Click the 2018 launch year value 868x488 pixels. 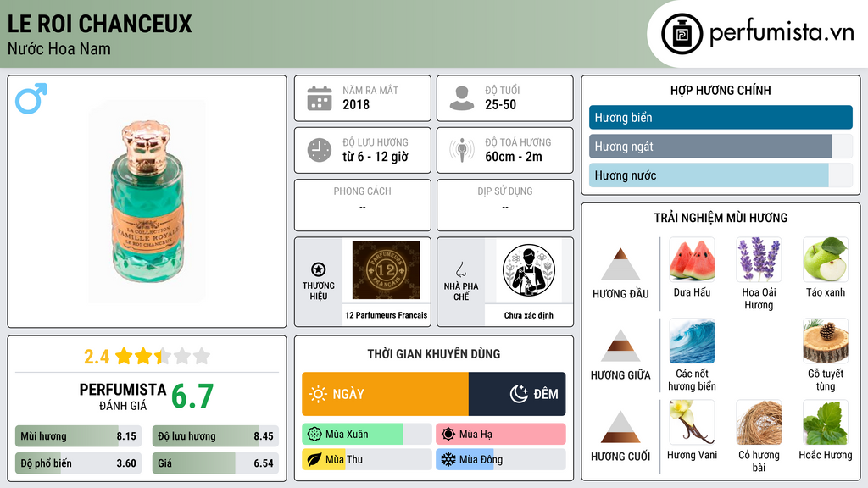pos(356,104)
